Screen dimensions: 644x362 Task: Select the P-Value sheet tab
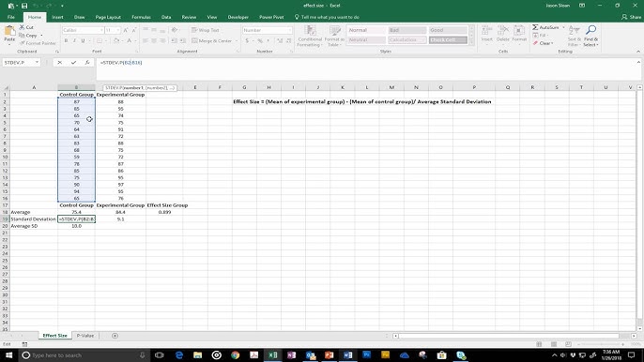pos(85,336)
